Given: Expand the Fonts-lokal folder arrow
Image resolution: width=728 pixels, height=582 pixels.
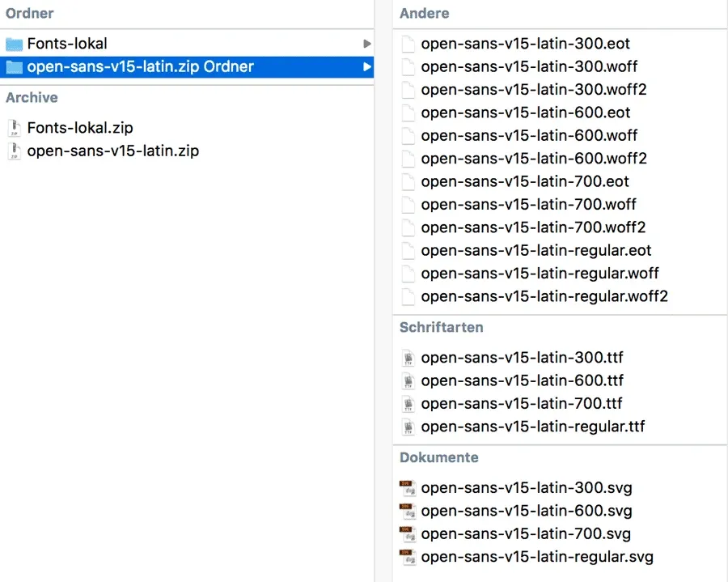Looking at the screenshot, I should pyautogui.click(x=367, y=44).
